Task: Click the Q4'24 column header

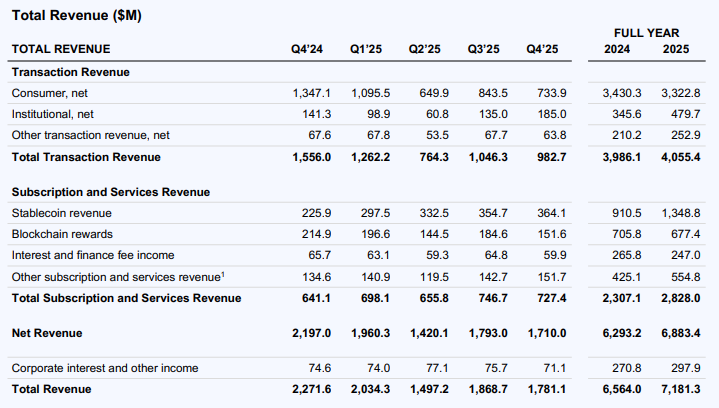Action: (x=307, y=49)
